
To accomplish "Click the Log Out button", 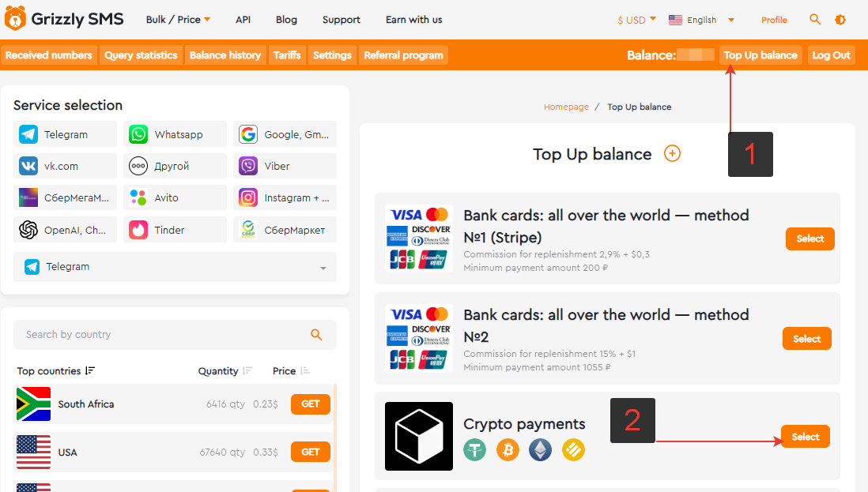I will (x=831, y=55).
